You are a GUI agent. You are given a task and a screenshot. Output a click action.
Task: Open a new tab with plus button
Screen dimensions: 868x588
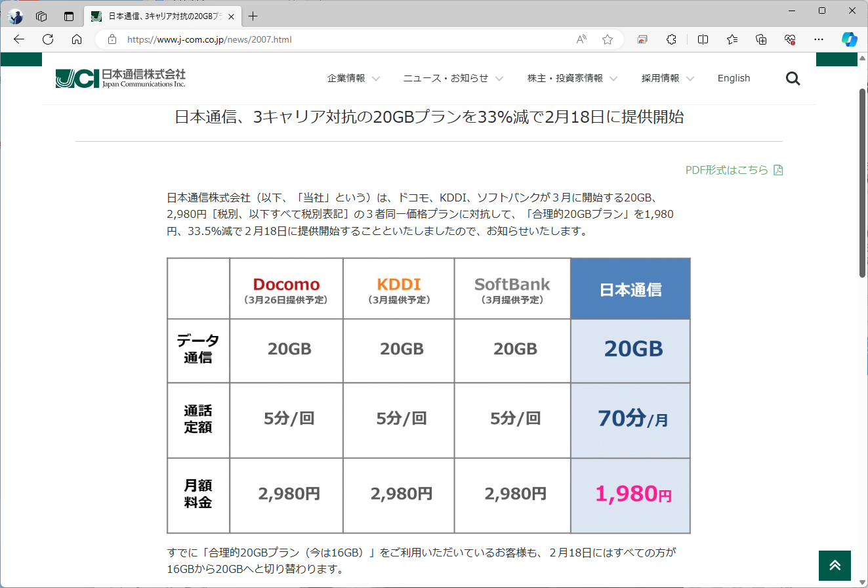click(x=253, y=16)
